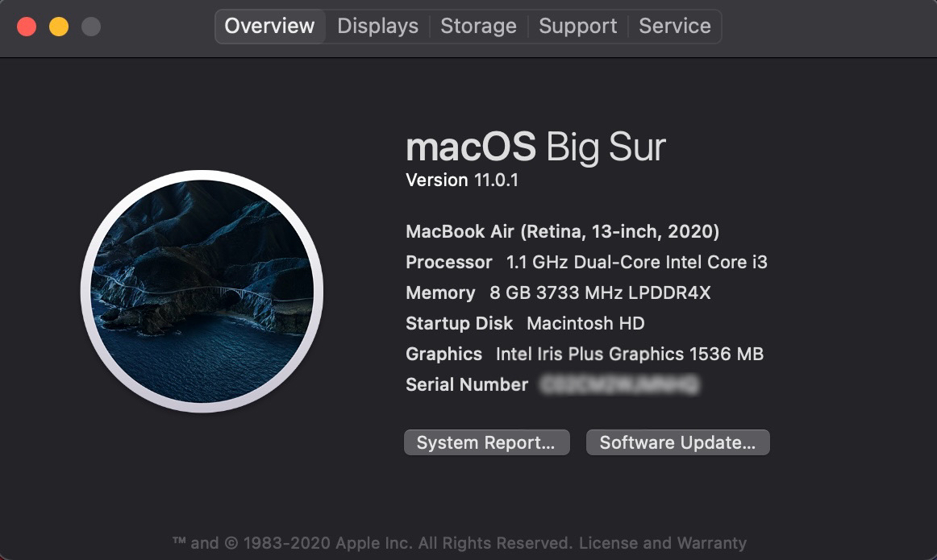This screenshot has height=560, width=937.
Task: Click the macOS Big Sur title
Action: coord(535,147)
